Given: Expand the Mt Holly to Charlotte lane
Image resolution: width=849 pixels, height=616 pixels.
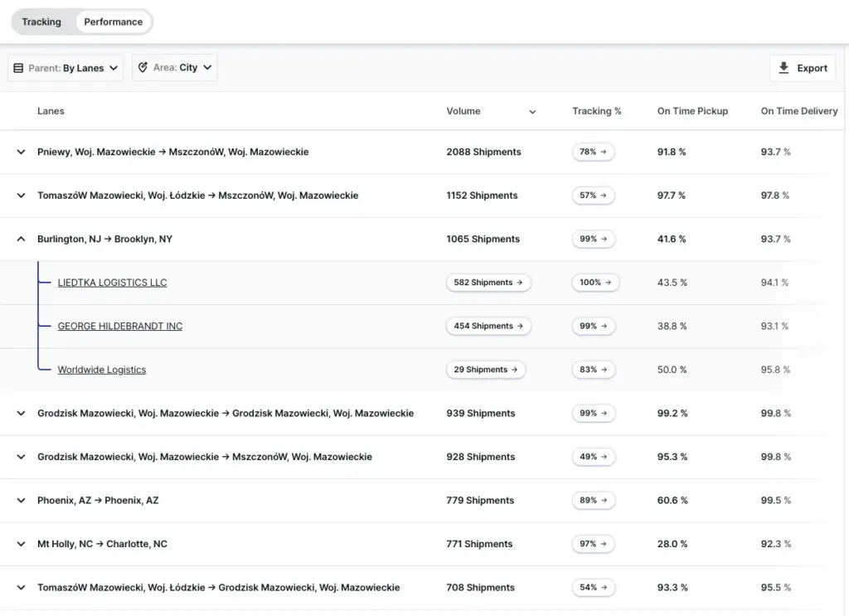Looking at the screenshot, I should coord(21,545).
